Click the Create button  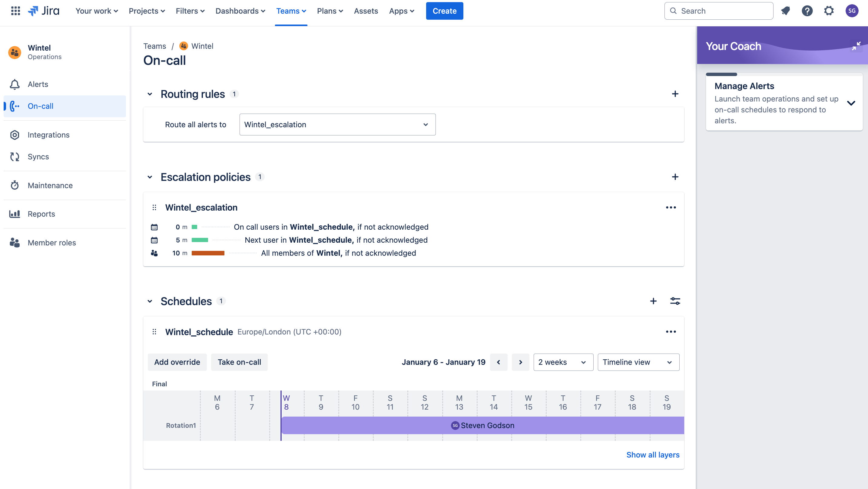click(x=444, y=11)
